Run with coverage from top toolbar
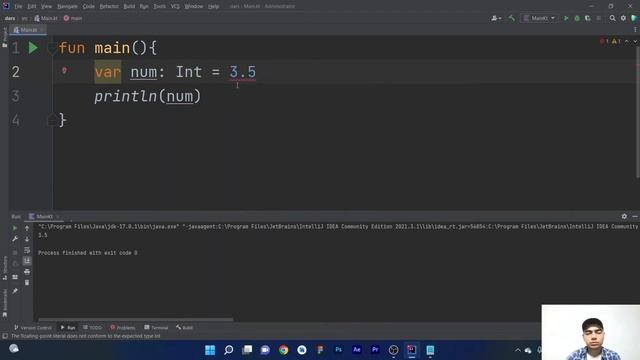 (588, 18)
